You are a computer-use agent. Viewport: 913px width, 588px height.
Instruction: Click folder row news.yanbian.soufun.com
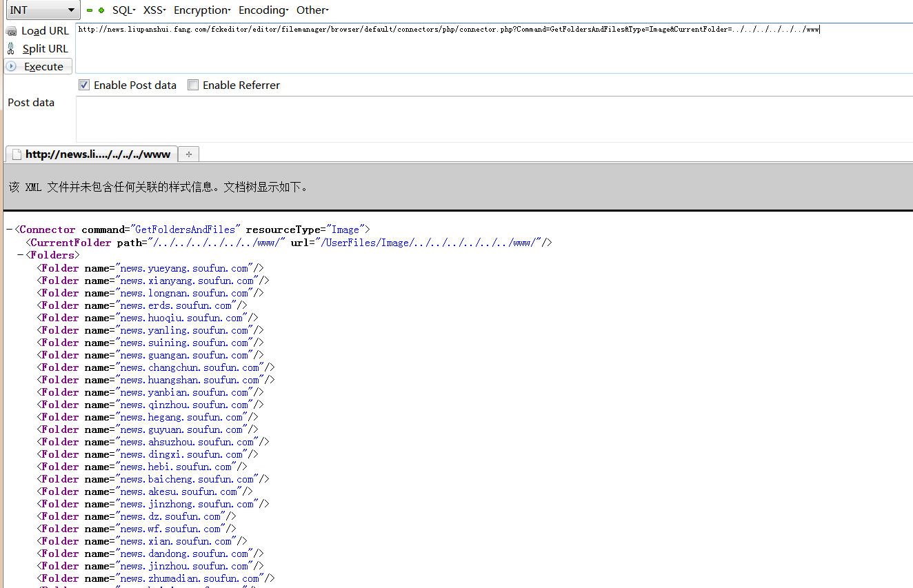coord(150,392)
